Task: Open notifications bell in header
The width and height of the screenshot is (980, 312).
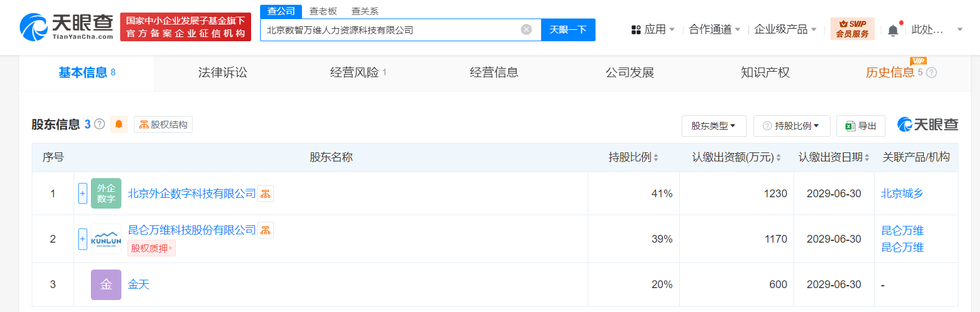Action: [x=893, y=30]
